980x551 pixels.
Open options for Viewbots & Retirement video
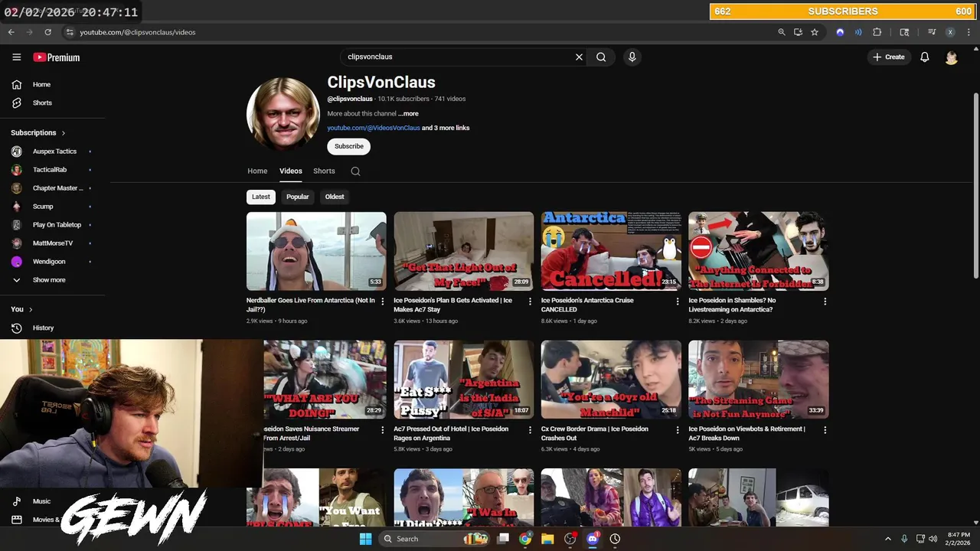click(825, 430)
